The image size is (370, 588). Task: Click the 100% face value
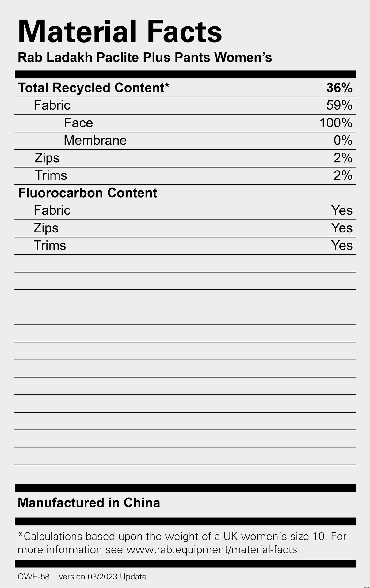coord(336,123)
